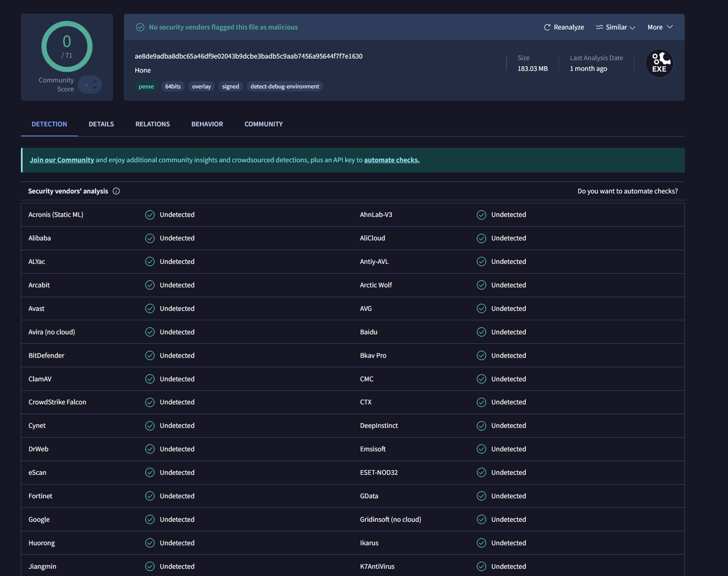The height and width of the screenshot is (576, 728).
Task: Select the detect-debug-environment tag
Action: (x=285, y=86)
